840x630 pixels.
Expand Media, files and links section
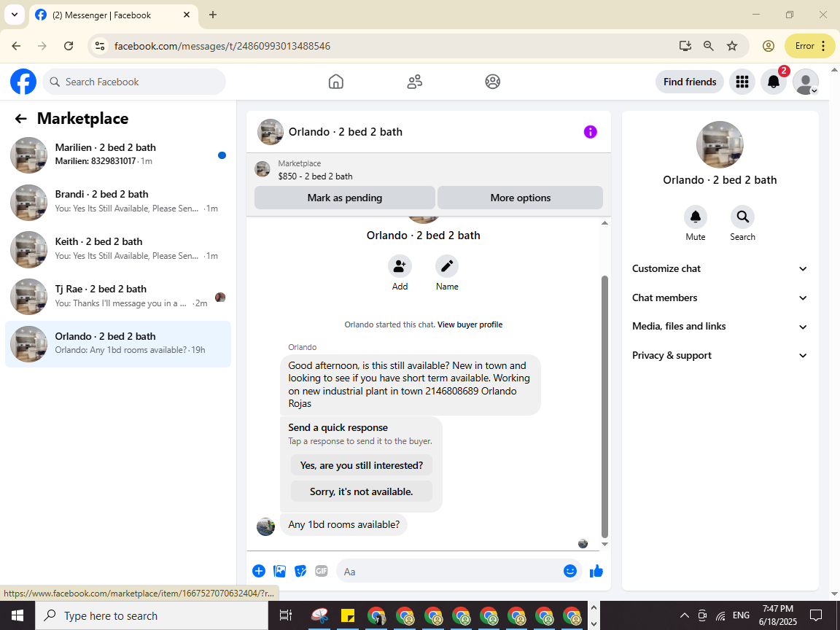coord(720,326)
